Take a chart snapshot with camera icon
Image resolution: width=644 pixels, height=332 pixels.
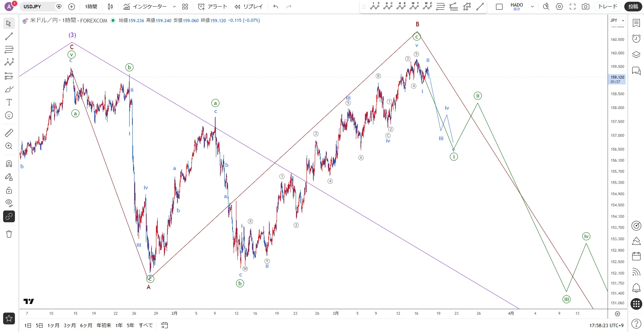(x=585, y=7)
